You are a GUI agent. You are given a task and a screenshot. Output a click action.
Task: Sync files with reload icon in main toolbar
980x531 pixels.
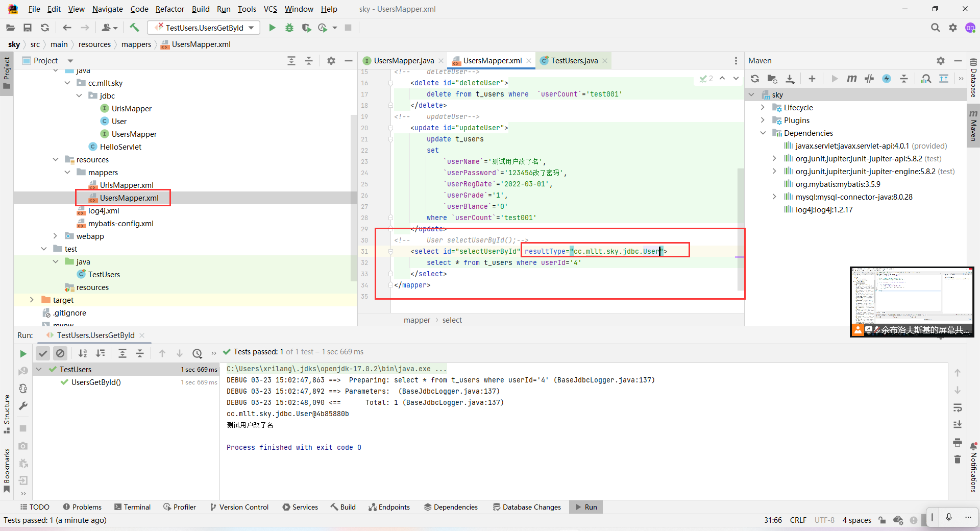click(45, 28)
